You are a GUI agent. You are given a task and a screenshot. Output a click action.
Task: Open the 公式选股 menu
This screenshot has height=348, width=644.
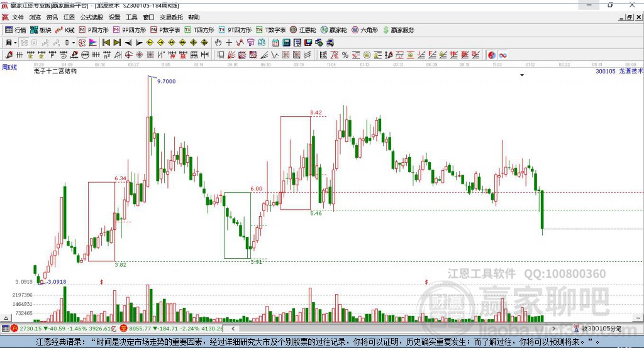coord(92,17)
